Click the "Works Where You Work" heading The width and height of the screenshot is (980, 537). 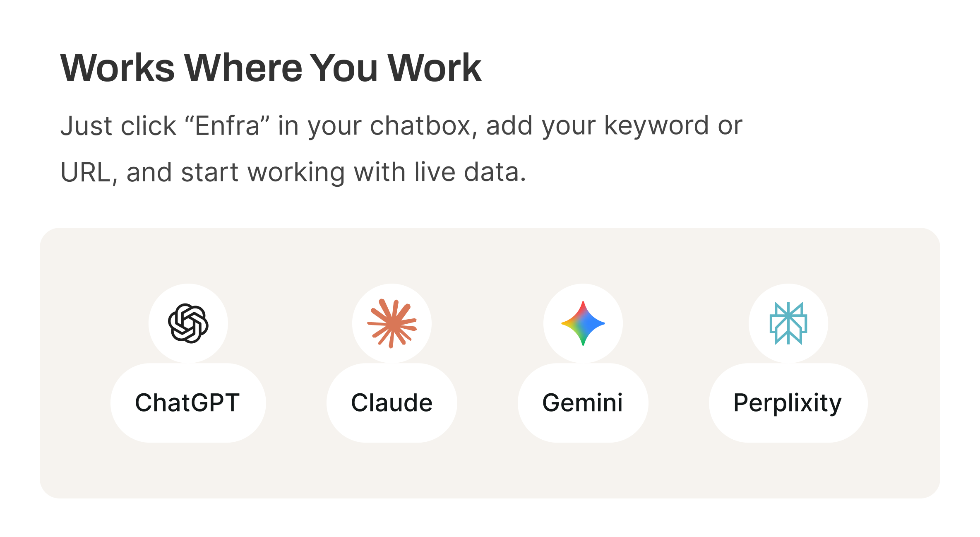point(271,68)
